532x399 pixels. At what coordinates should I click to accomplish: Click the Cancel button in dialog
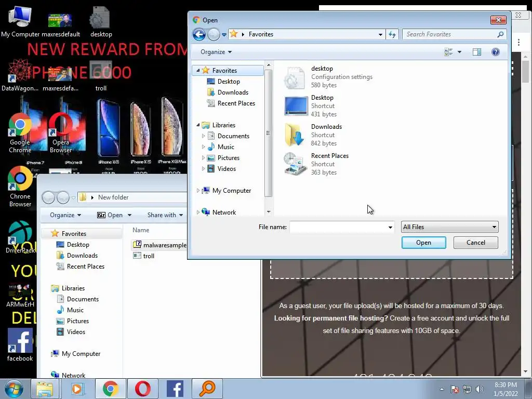[476, 243]
